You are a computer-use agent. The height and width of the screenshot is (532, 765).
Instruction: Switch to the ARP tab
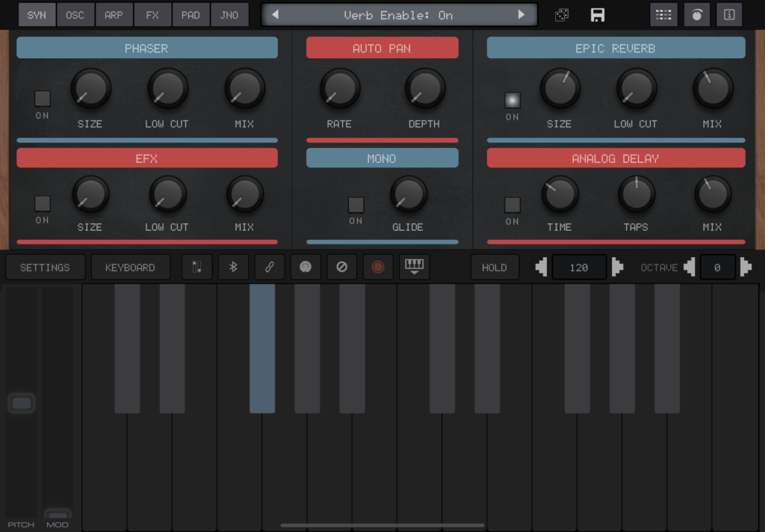pyautogui.click(x=114, y=15)
